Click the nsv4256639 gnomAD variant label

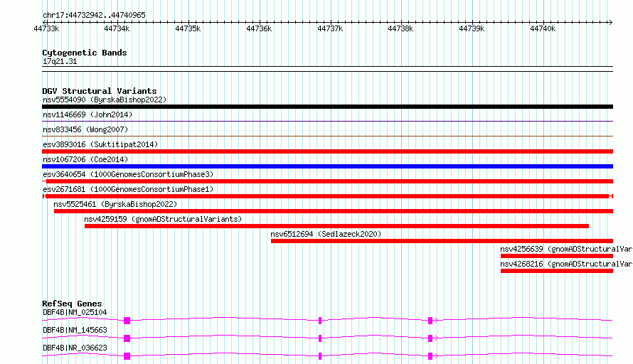[565, 249]
